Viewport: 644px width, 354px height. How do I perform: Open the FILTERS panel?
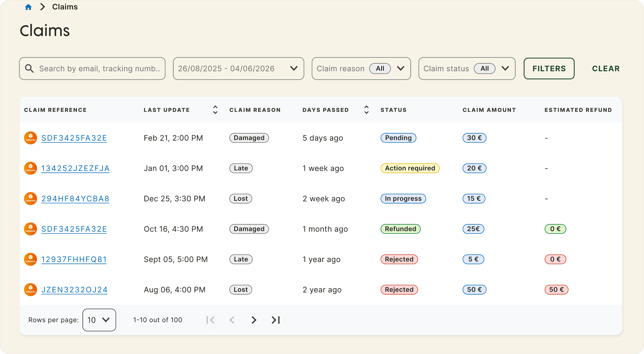(549, 68)
